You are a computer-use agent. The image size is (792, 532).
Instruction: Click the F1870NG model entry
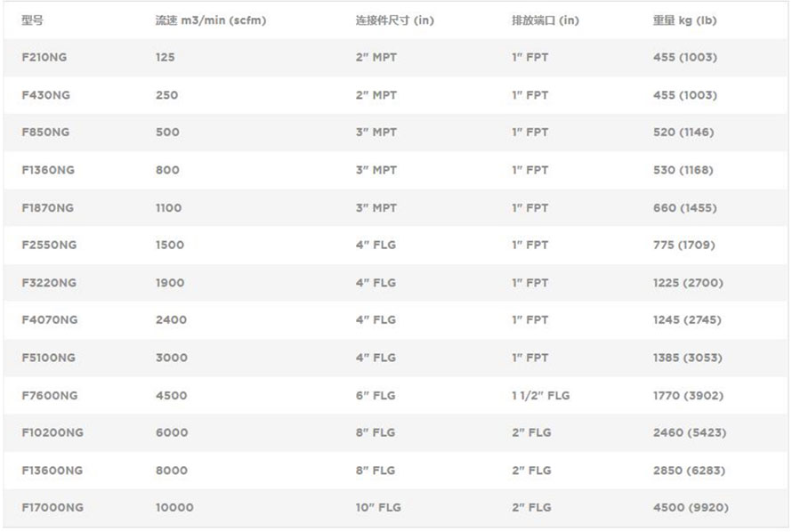coord(48,208)
